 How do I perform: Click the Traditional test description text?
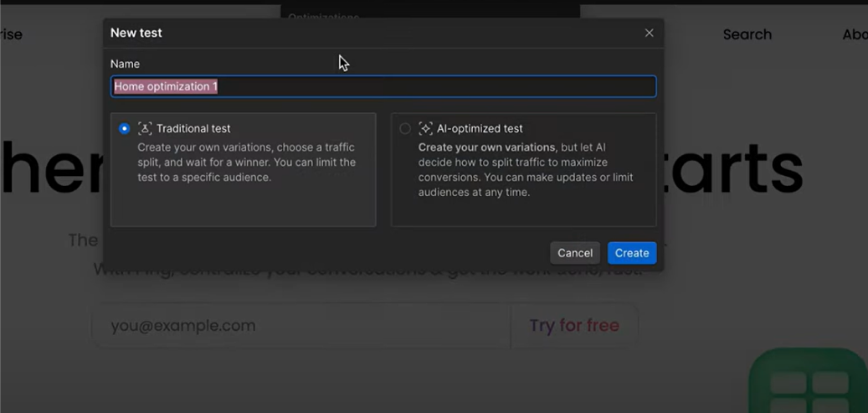point(247,163)
